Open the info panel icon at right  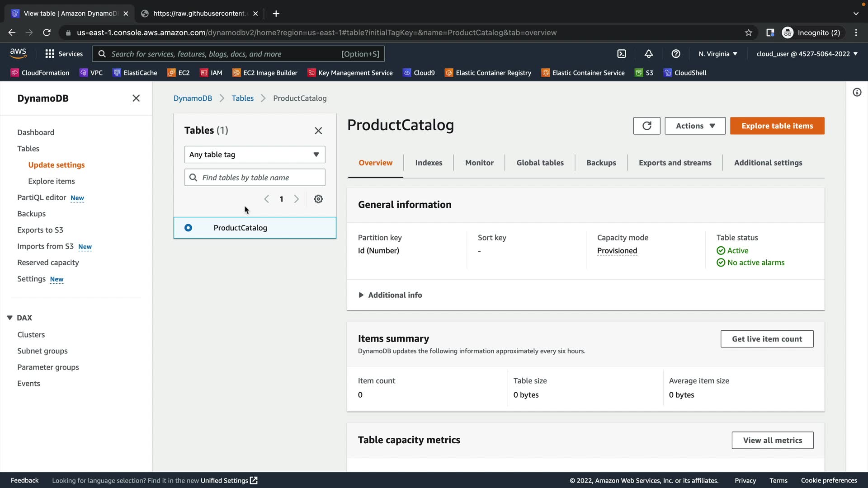[857, 93]
